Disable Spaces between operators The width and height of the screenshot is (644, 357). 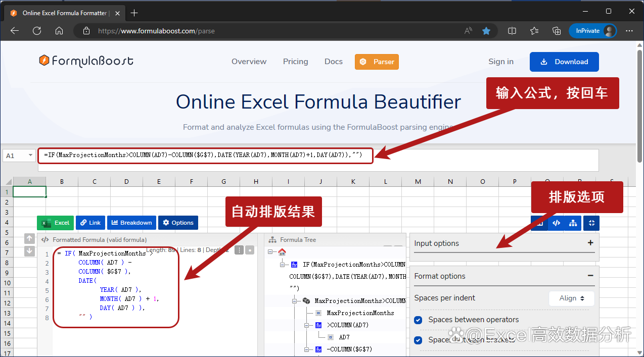418,320
